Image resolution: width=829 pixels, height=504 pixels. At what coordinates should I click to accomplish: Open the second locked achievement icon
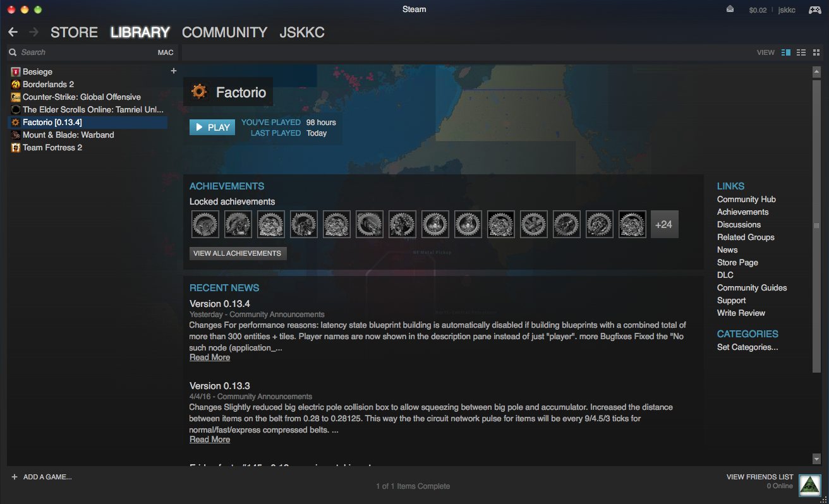[238, 224]
